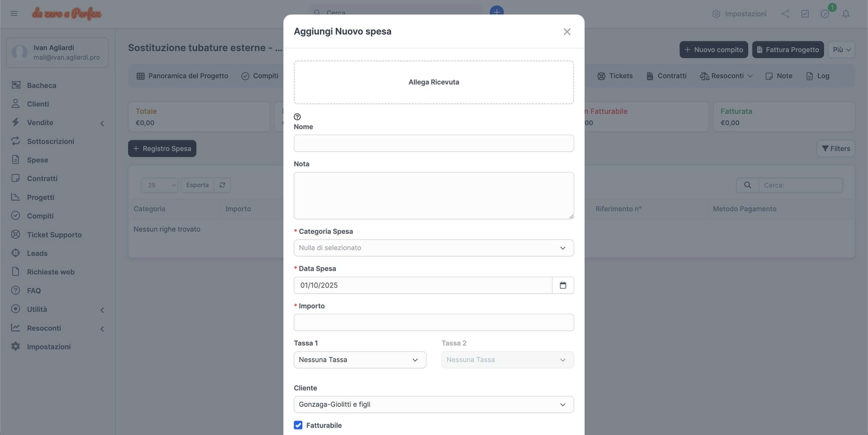This screenshot has height=435, width=868.
Task: Close the Aggiungi Nuovo spesa dialog
Action: 567,32
